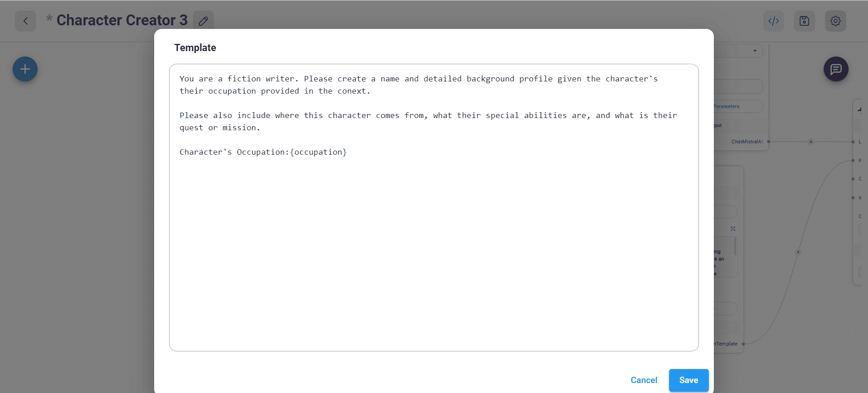Remove the PromptTemplate edge using its x icon
The width and height of the screenshot is (868, 393).
click(798, 252)
